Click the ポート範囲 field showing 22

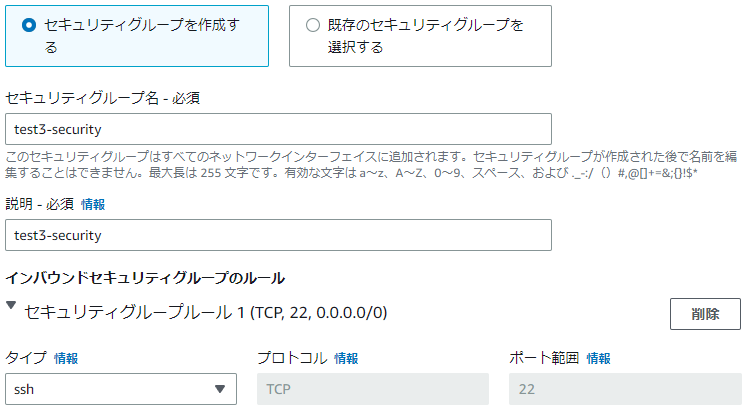tap(624, 389)
